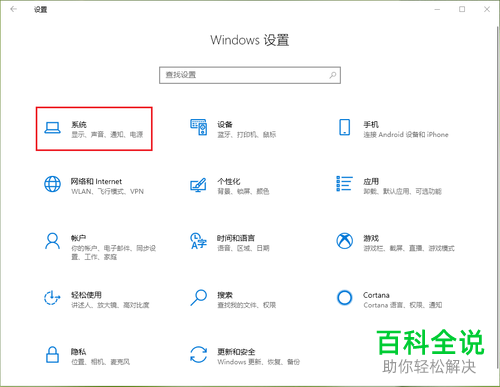Image resolution: width=500 pixels, height=387 pixels.
Task: Select the 帐户 category title
Action: pyautogui.click(x=79, y=238)
